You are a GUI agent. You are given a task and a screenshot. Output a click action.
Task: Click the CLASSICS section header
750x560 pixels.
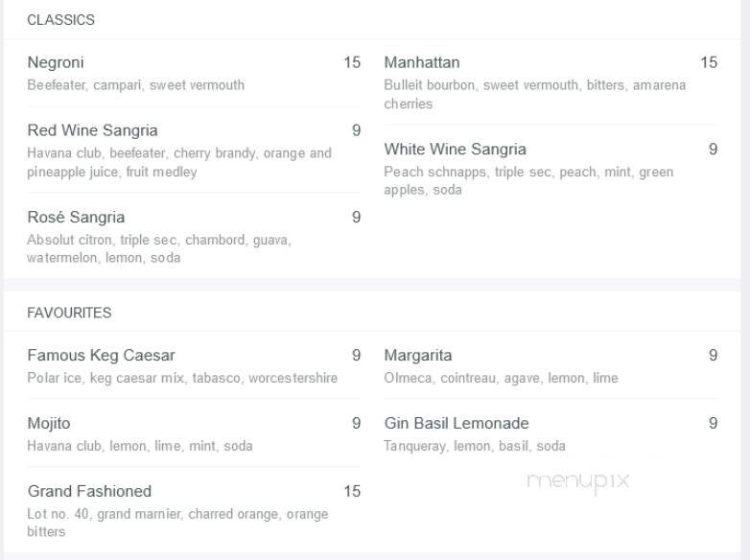(x=60, y=20)
